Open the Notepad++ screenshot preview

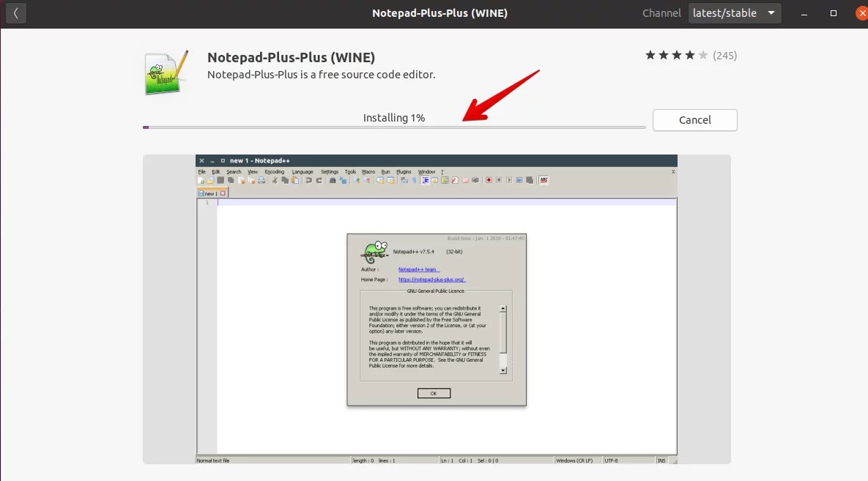tap(437, 310)
